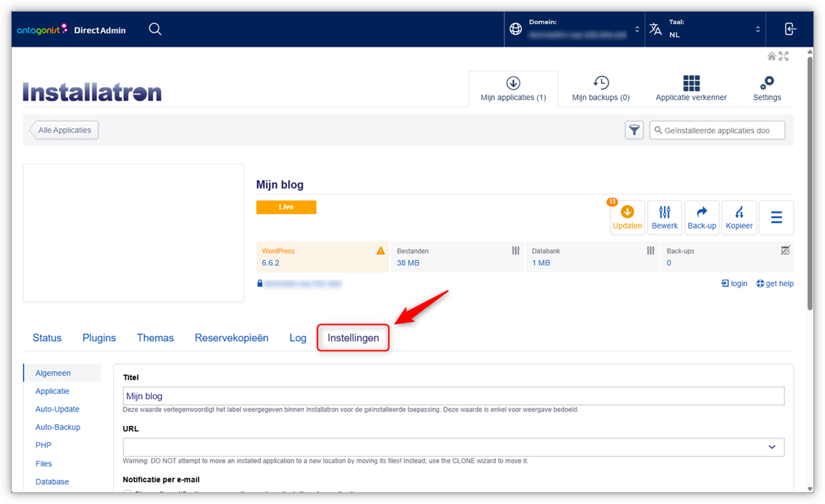Click the logout icon in top bar
Viewport: 825px width, 504px height.
[x=790, y=29]
